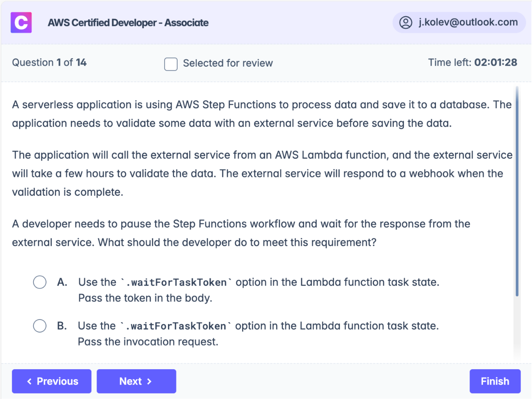The image size is (532, 399).
Task: Click the AWS Certified Developer - Associate title
Action: pyautogui.click(x=128, y=23)
